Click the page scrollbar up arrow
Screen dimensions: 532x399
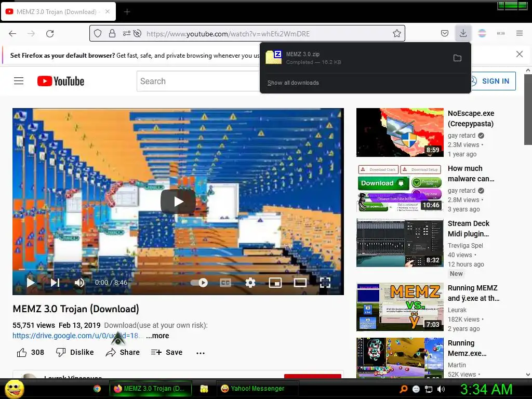pyautogui.click(x=528, y=70)
